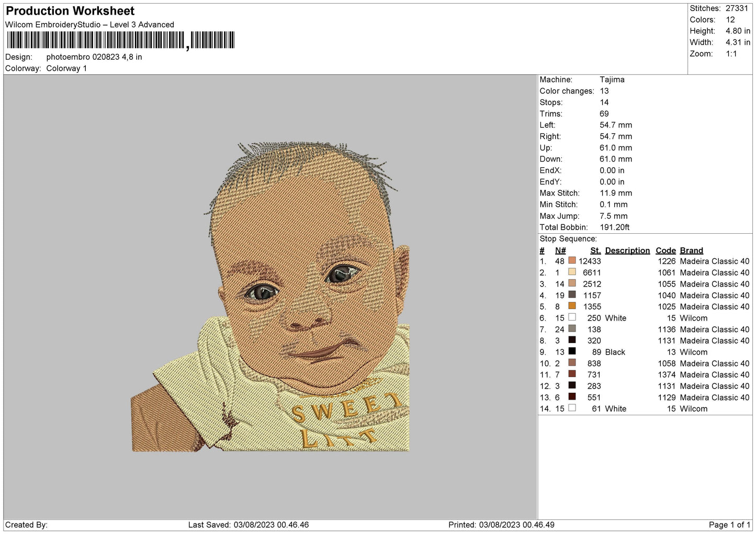Click stitch count 138 in stop 7

coord(594,330)
